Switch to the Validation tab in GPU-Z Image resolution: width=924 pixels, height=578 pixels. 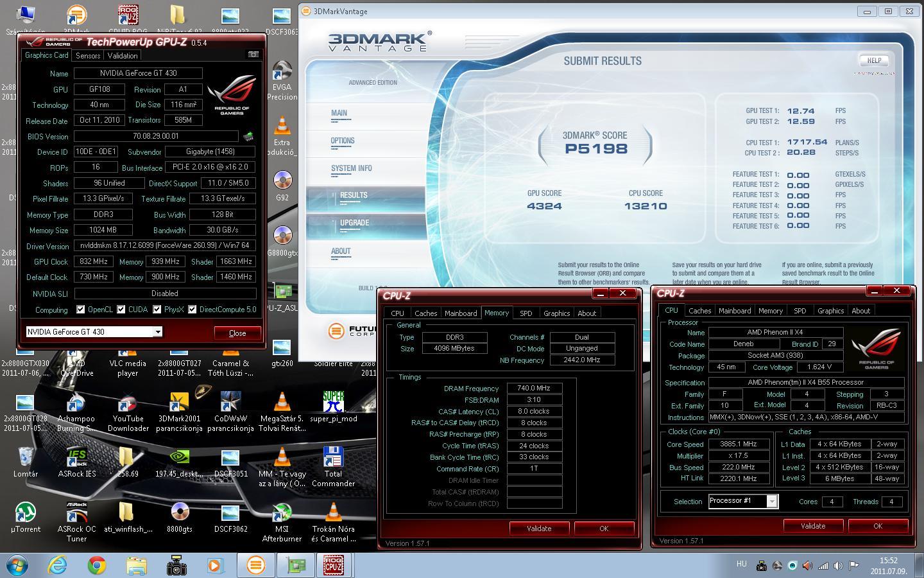(x=123, y=56)
